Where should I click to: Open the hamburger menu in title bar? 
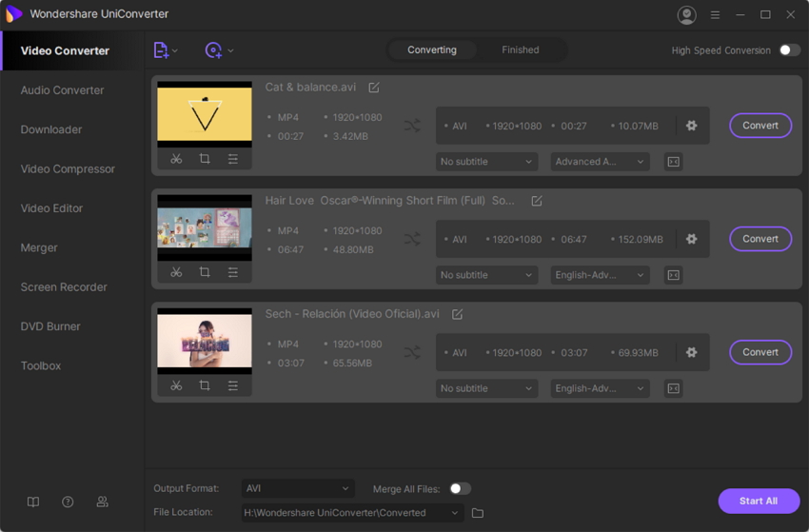pyautogui.click(x=715, y=15)
